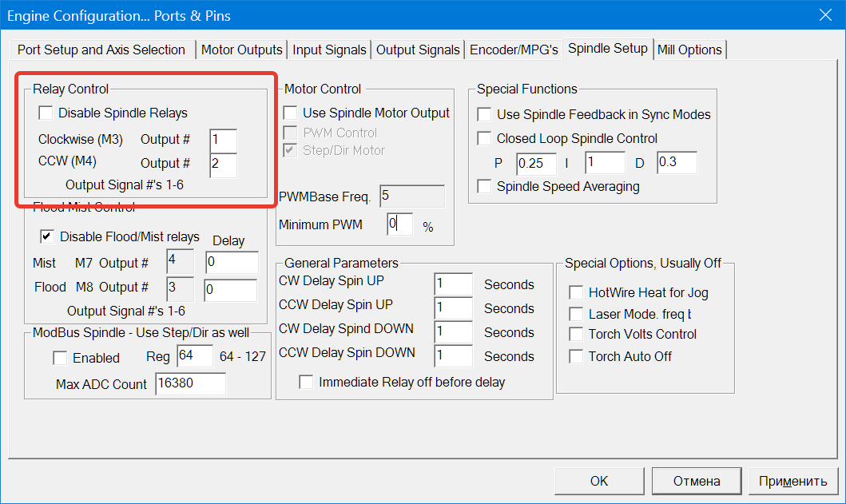Check Use Spindle Motor Output
This screenshot has width=846, height=504.
point(291,113)
